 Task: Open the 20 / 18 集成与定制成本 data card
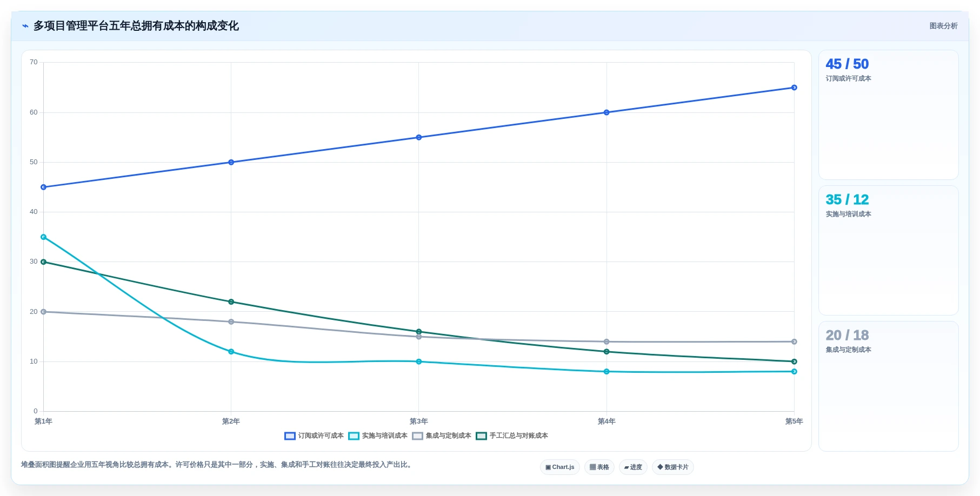click(x=888, y=386)
